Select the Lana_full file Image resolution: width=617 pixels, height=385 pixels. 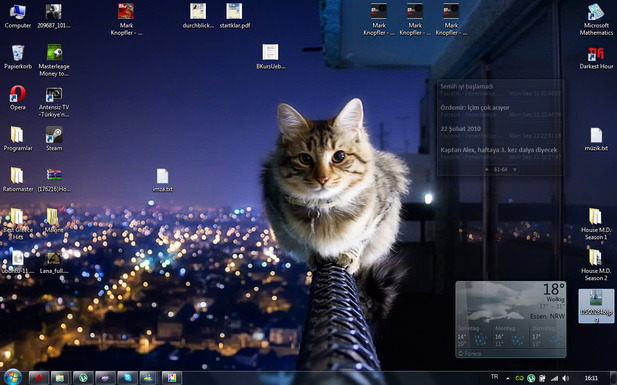click(54, 262)
